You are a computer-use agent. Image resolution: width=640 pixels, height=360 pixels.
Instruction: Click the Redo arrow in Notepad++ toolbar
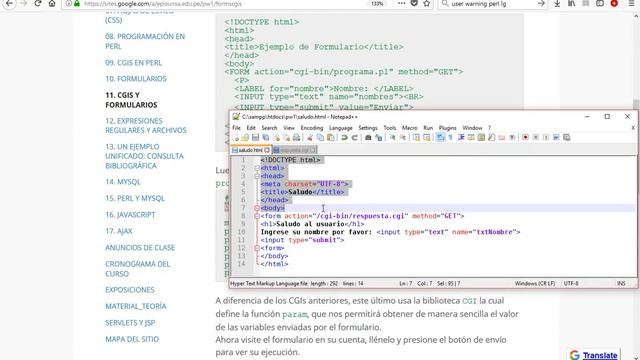pos(355,138)
